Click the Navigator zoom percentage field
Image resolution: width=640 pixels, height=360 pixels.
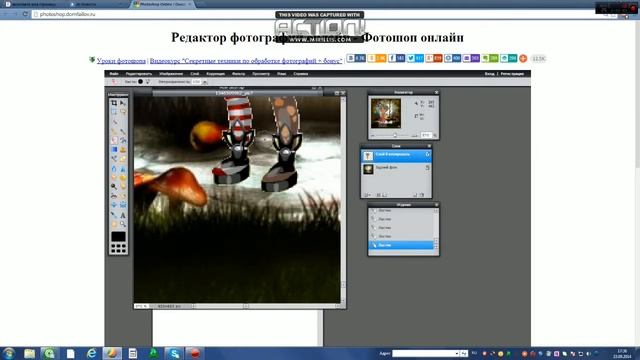[x=426, y=135]
